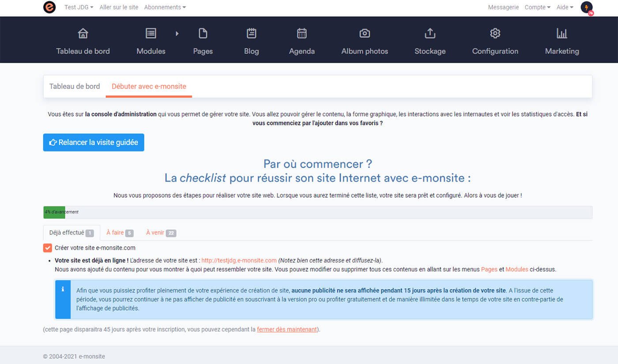Image resolution: width=618 pixels, height=364 pixels.
Task: Select the Débuter avec e-monsite tab
Action: click(149, 86)
